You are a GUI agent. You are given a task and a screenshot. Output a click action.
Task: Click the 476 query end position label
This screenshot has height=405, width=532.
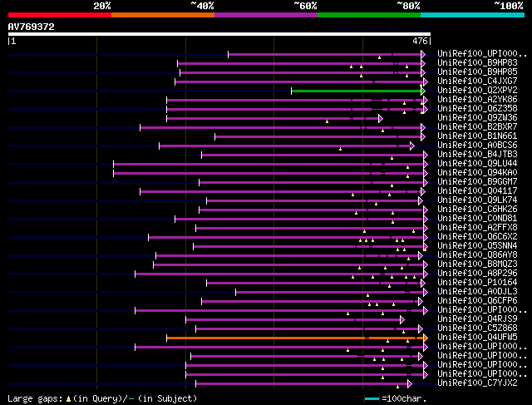[x=420, y=41]
